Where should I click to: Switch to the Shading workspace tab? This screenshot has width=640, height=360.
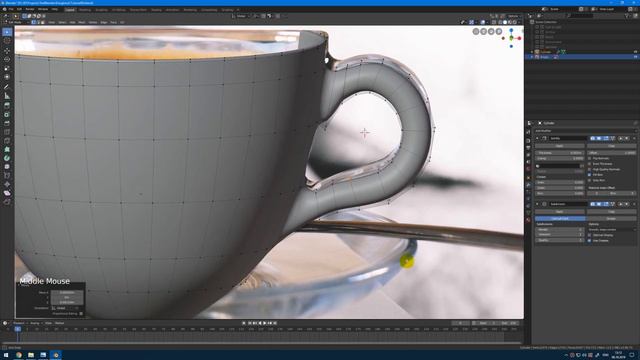pyautogui.click(x=156, y=9)
